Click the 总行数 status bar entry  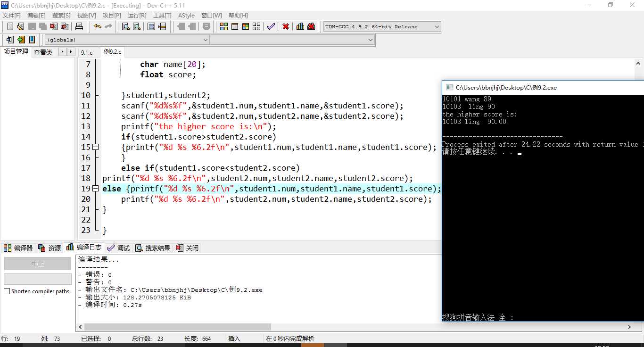click(x=148, y=339)
